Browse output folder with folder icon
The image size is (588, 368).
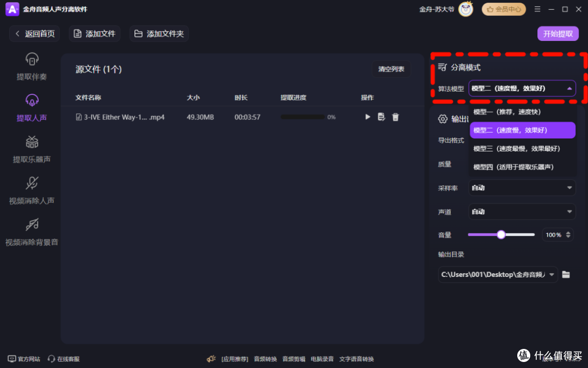566,274
